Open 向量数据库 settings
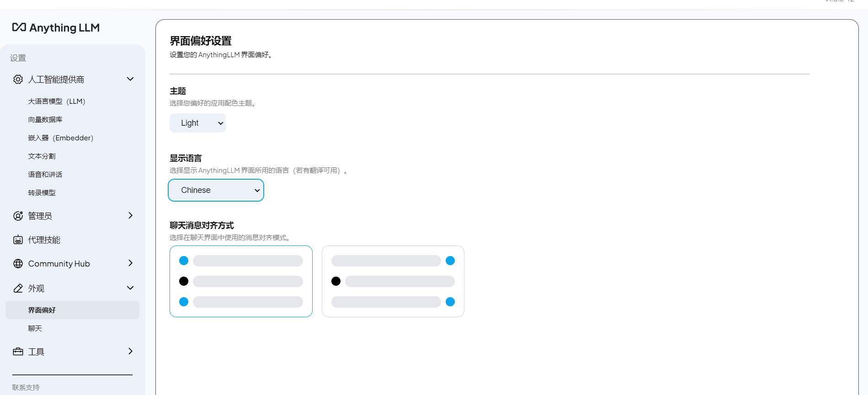The height and width of the screenshot is (395, 868). coord(45,120)
